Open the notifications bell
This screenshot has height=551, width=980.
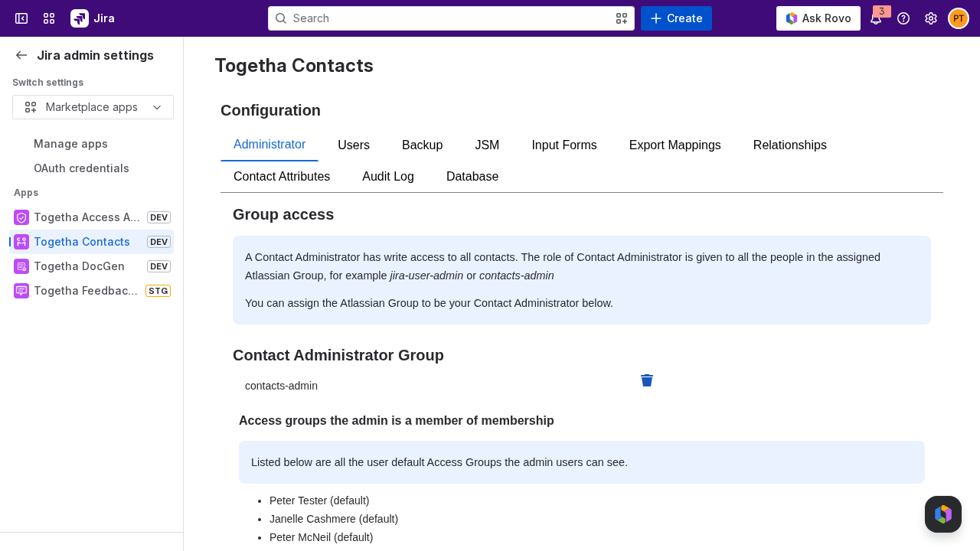coord(876,19)
